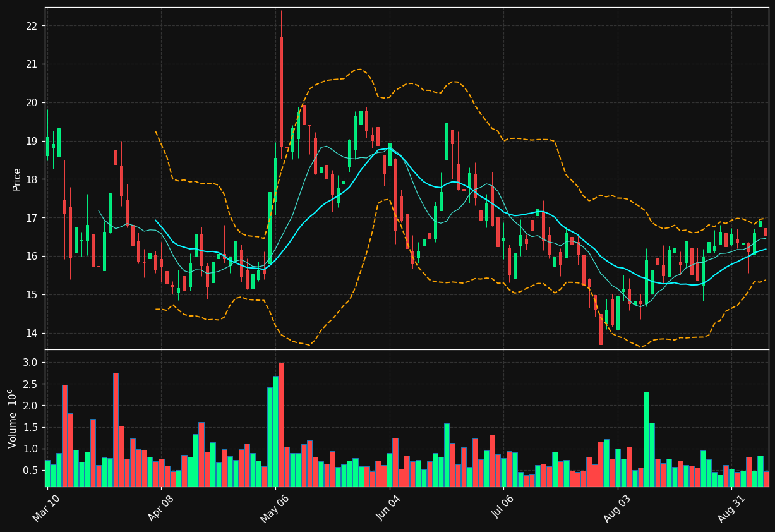Click the Mar 10 date label
Image resolution: width=775 pixels, height=532 pixels.
pyautogui.click(x=46, y=507)
